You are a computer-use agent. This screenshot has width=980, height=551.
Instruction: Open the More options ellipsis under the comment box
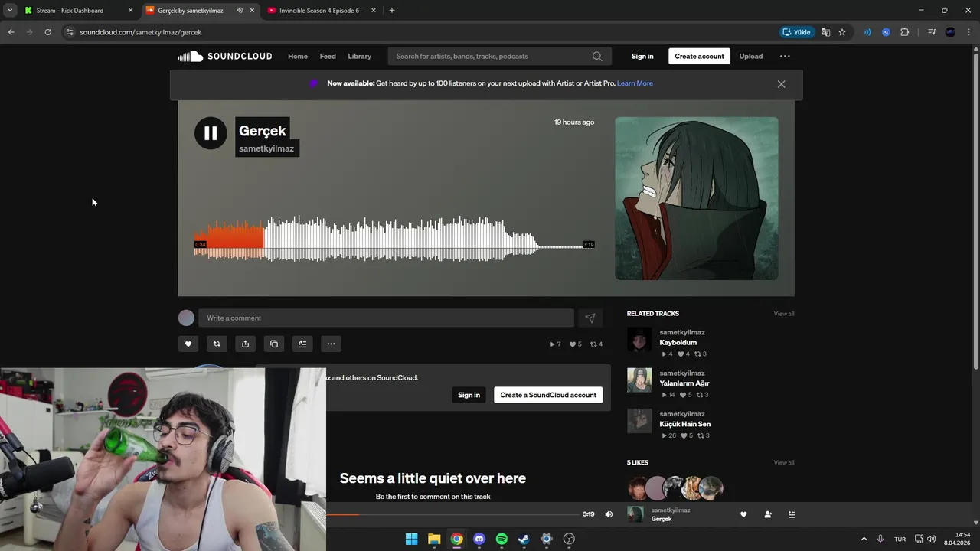coord(331,344)
